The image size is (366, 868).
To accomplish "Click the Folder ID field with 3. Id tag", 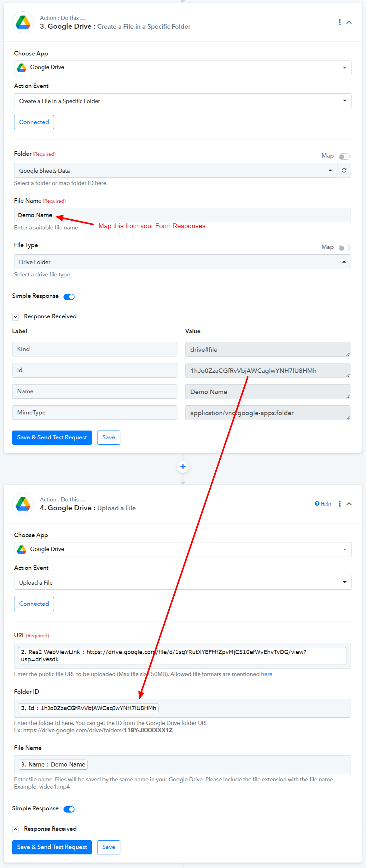I will click(x=182, y=708).
